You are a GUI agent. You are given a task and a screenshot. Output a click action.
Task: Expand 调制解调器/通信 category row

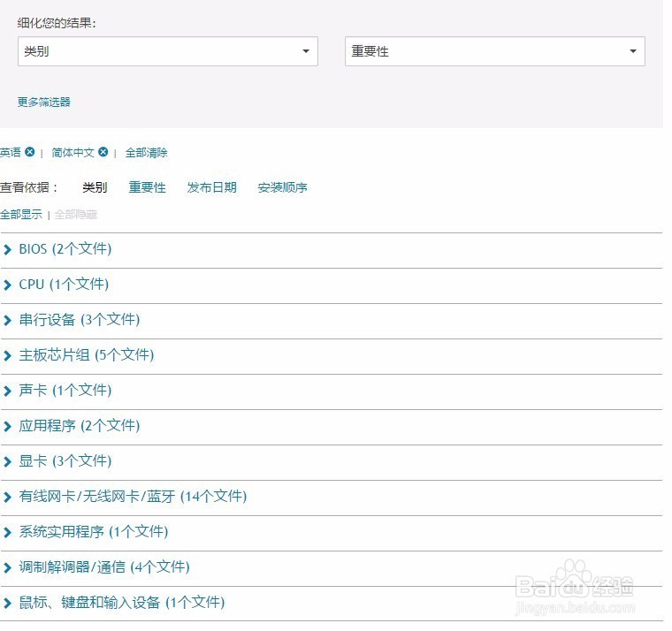coord(103,567)
